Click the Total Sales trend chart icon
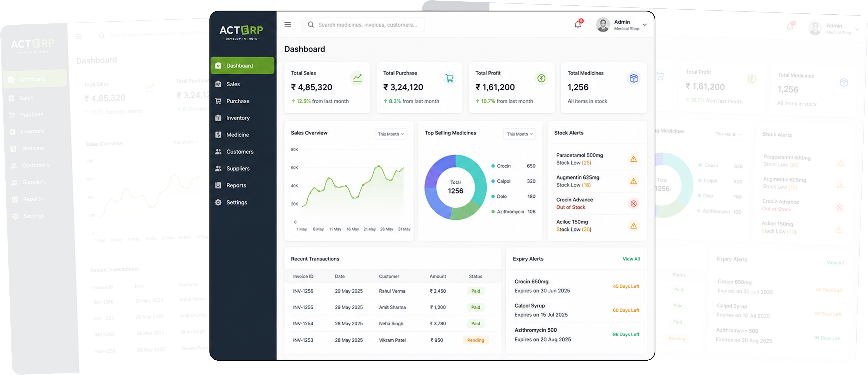 click(357, 78)
